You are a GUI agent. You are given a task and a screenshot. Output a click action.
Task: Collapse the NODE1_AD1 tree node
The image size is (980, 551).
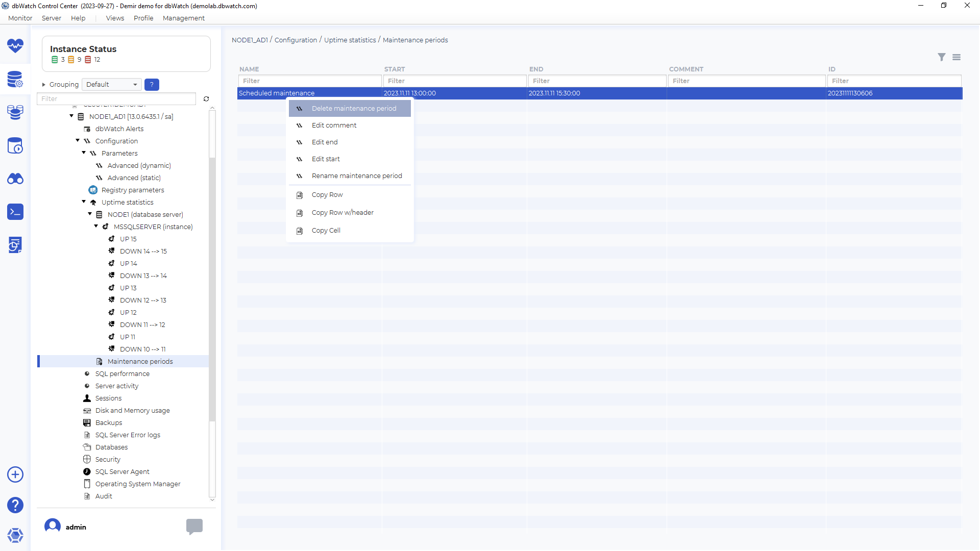pyautogui.click(x=71, y=116)
